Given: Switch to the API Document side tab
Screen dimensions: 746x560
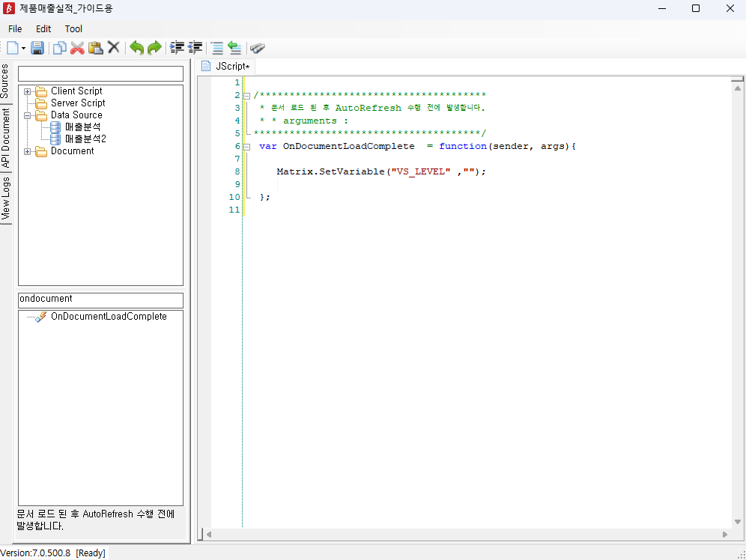Looking at the screenshot, I should coord(5,138).
